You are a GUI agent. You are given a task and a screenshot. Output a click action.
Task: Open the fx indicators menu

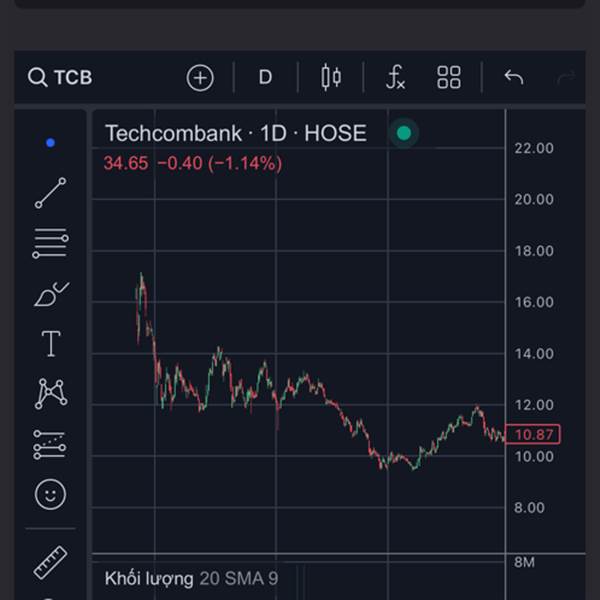(x=396, y=78)
